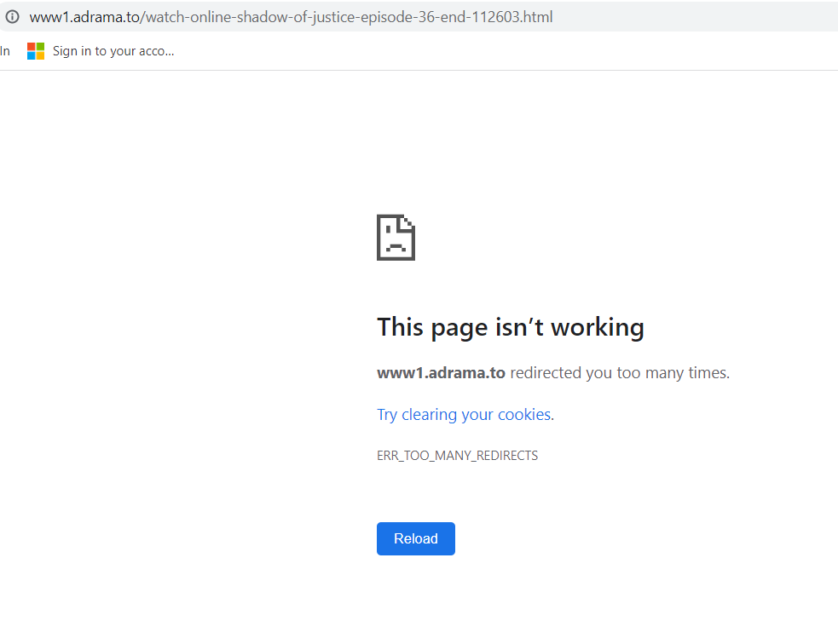Click the ERR_TOO_MANY_REDIRECTS error code
This screenshot has height=644, width=838.
(457, 456)
